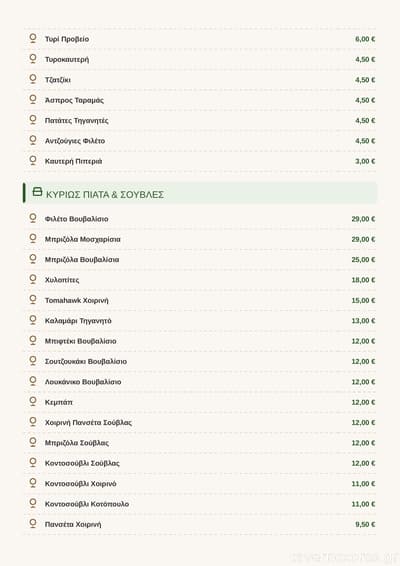Open the Μπριζόλα Μοσχαρίσια dish
Screen dimensions: 400x566
click(200, 239)
